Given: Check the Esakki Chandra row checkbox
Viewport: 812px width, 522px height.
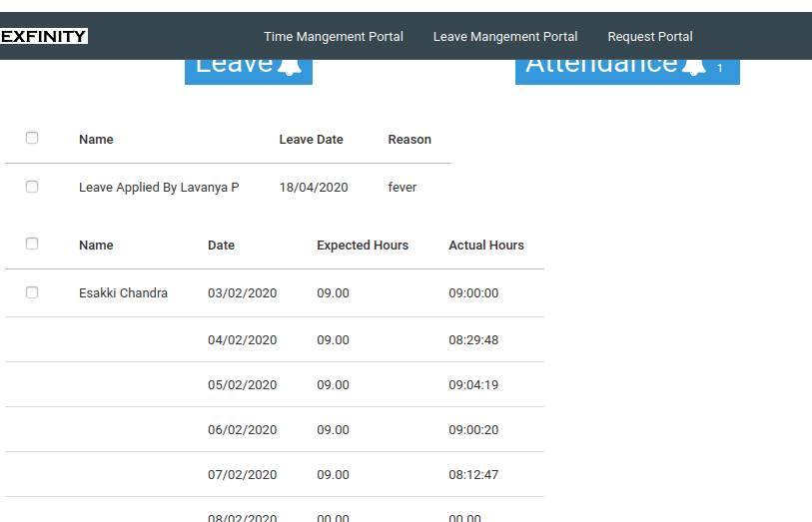Looking at the screenshot, I should point(32,292).
